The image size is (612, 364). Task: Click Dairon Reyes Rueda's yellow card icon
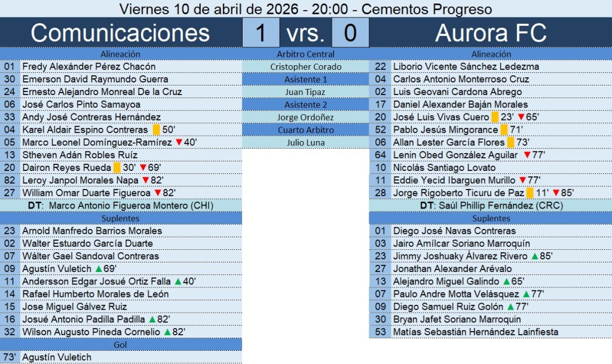tap(117, 168)
